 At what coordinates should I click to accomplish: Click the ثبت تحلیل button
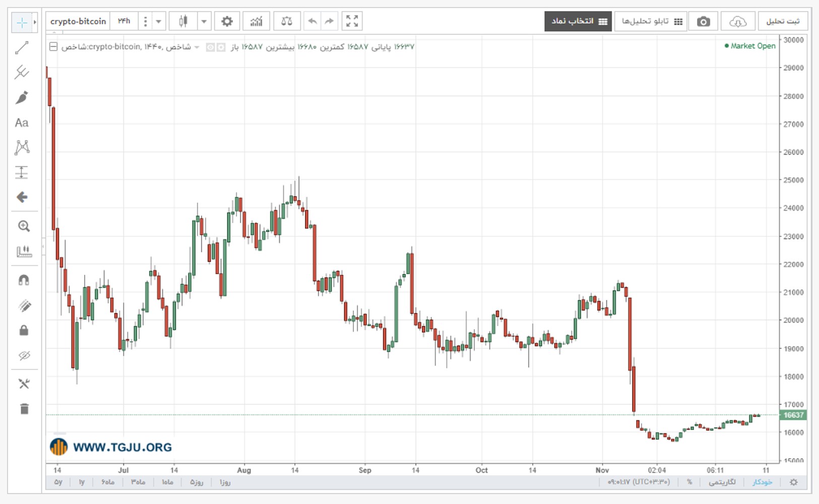click(x=783, y=21)
